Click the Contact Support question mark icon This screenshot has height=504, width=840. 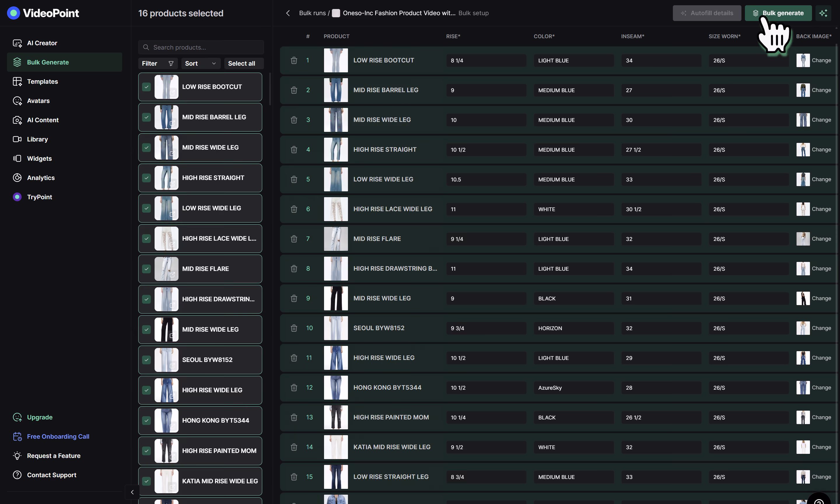(17, 475)
